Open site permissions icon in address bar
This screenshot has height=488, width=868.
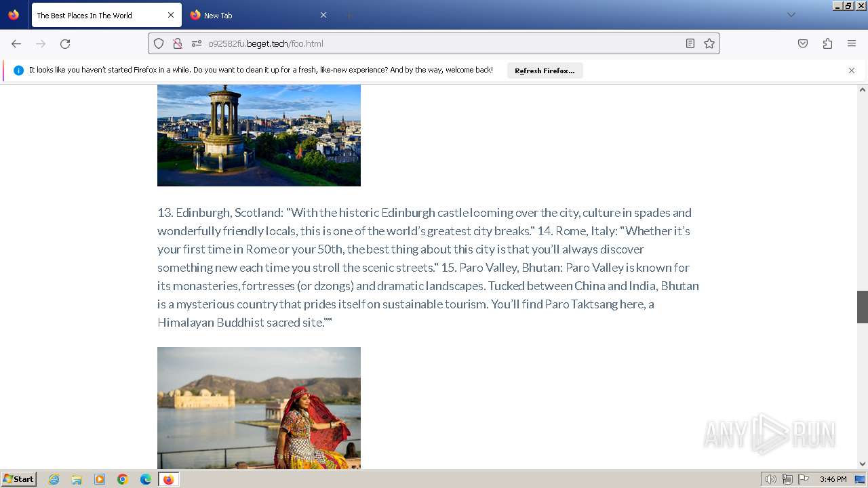tap(197, 43)
